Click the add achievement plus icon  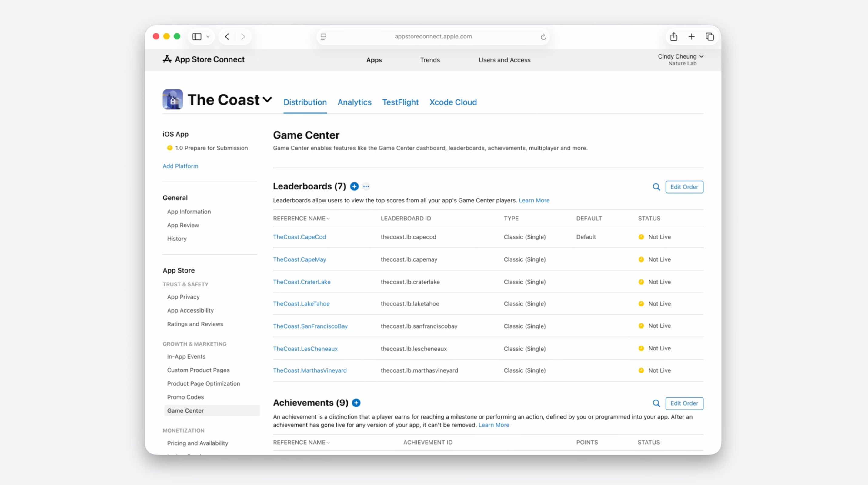tap(356, 403)
